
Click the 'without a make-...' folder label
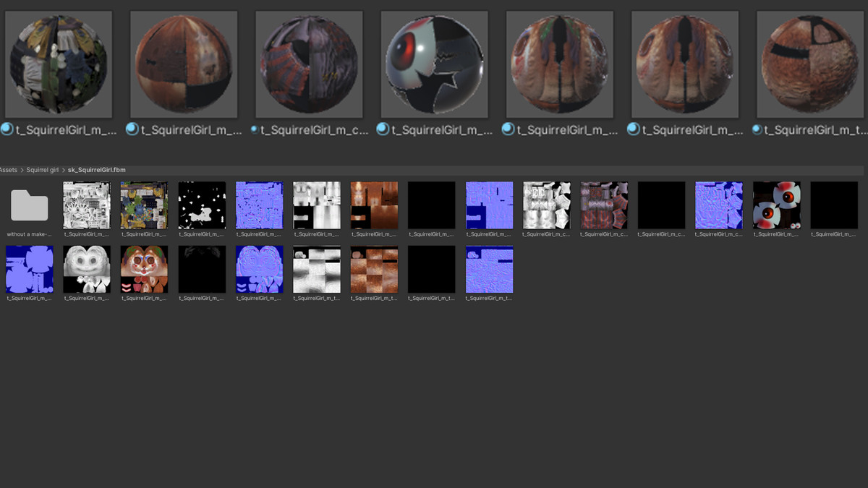[x=30, y=234]
